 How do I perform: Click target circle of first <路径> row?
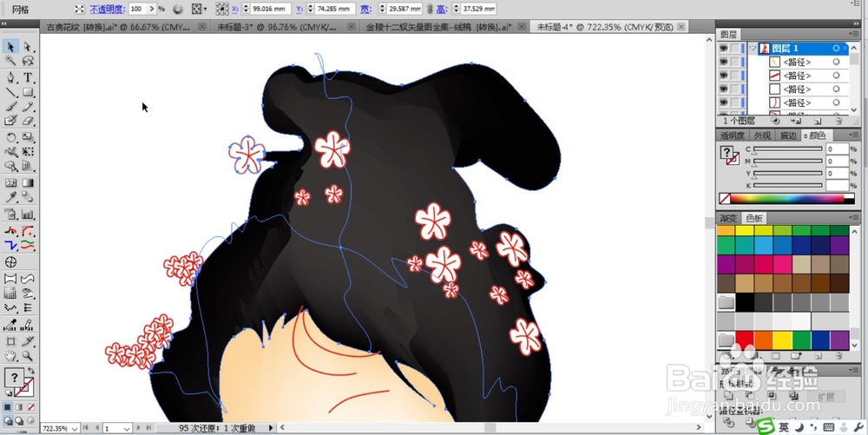click(x=836, y=62)
